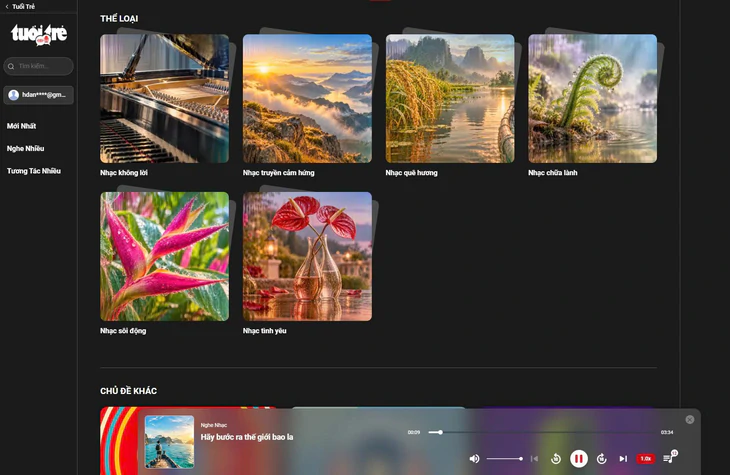Open the playlist queue icon
730x475 pixels.
[669, 457]
